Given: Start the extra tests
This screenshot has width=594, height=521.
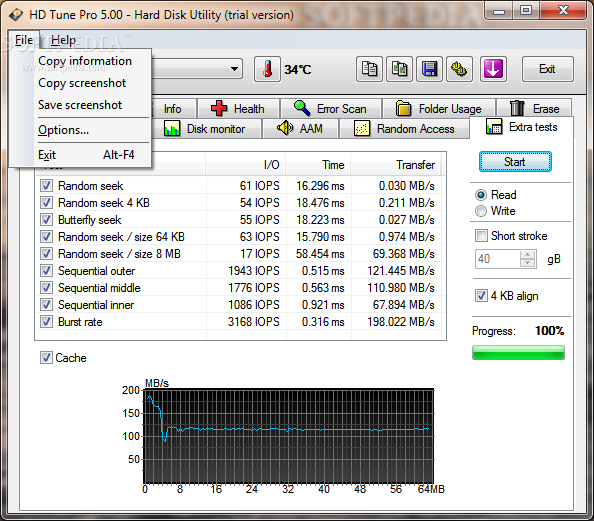Looking at the screenshot, I should [x=515, y=162].
